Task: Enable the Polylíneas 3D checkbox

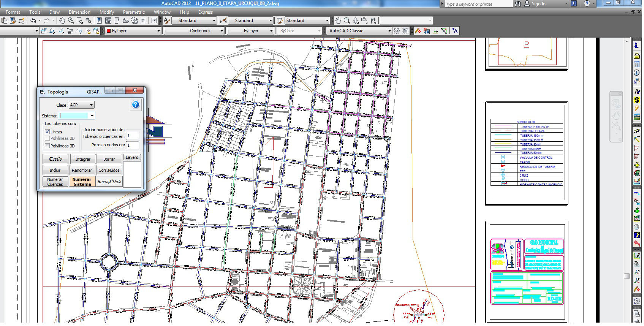Action: coord(47,146)
